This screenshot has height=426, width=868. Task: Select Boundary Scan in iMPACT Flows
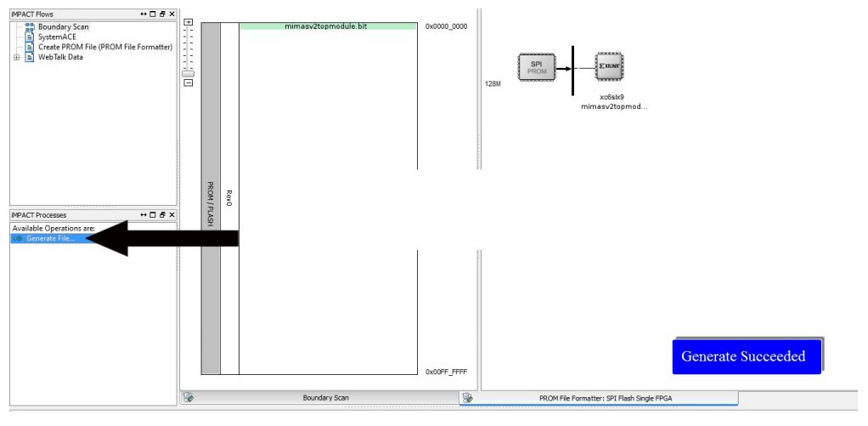coord(63,27)
